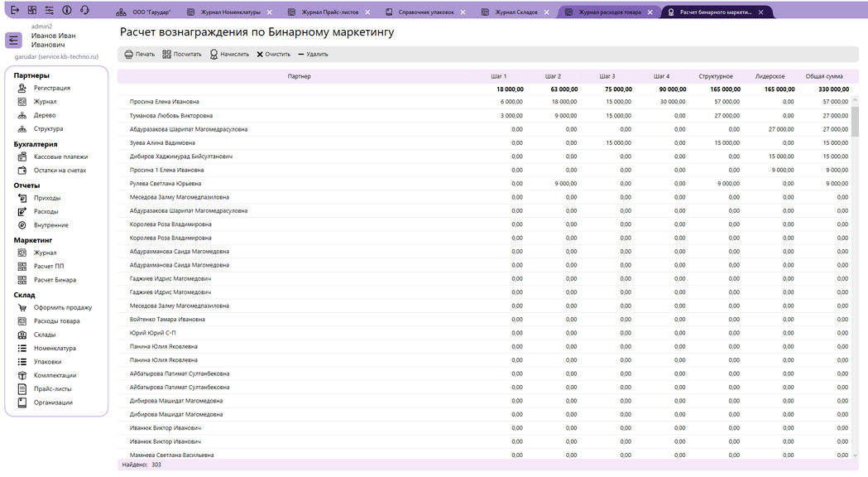Image resolution: width=868 pixels, height=477 pixels.
Task: Open Расчет ПП in Маркетинг section
Action: (x=48, y=266)
